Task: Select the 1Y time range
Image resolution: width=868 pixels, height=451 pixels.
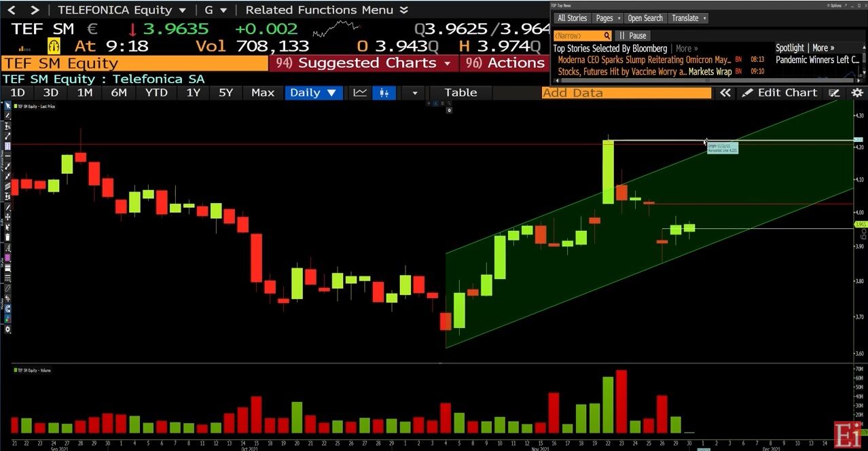Action: pos(194,93)
